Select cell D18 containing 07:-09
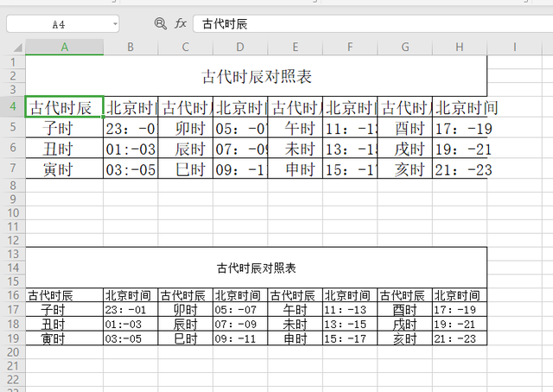Viewport: 553px width, 392px height. tap(240, 324)
